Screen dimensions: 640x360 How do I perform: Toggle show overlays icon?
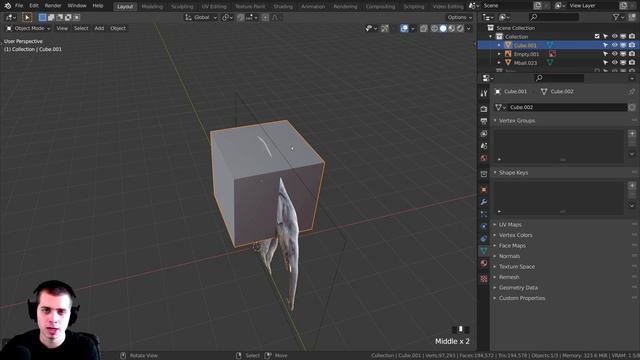point(404,28)
